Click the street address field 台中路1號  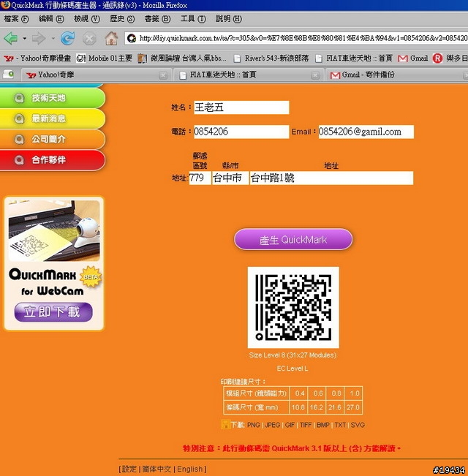click(331, 178)
